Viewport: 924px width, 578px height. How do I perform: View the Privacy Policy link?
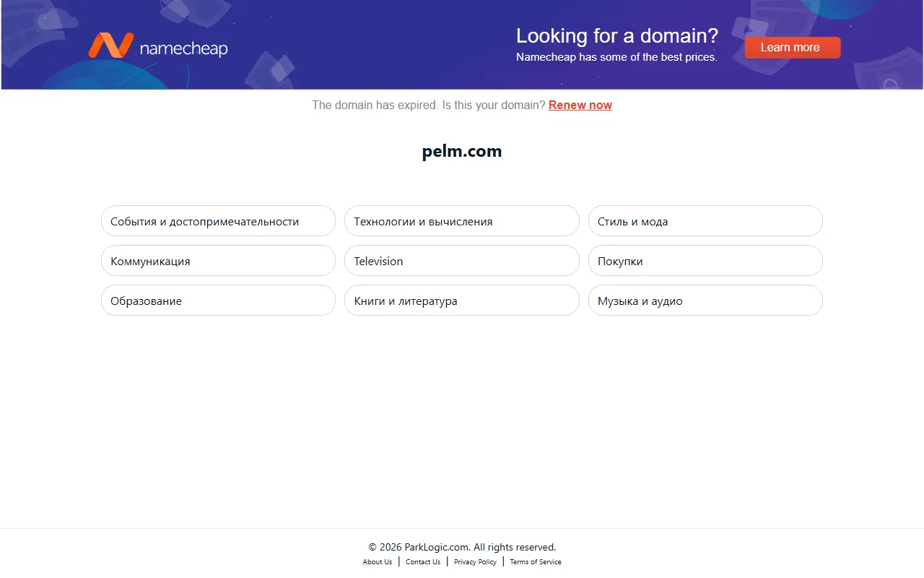coord(475,562)
